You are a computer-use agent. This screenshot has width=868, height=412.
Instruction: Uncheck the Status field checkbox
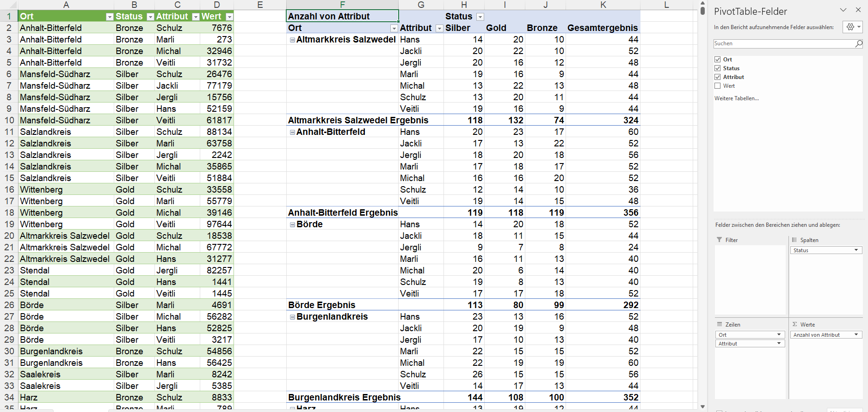pos(718,68)
